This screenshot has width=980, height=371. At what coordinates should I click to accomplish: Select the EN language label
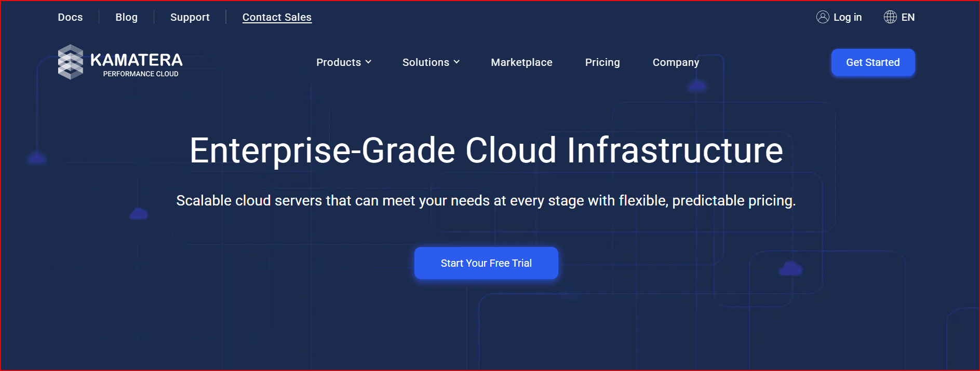[908, 17]
